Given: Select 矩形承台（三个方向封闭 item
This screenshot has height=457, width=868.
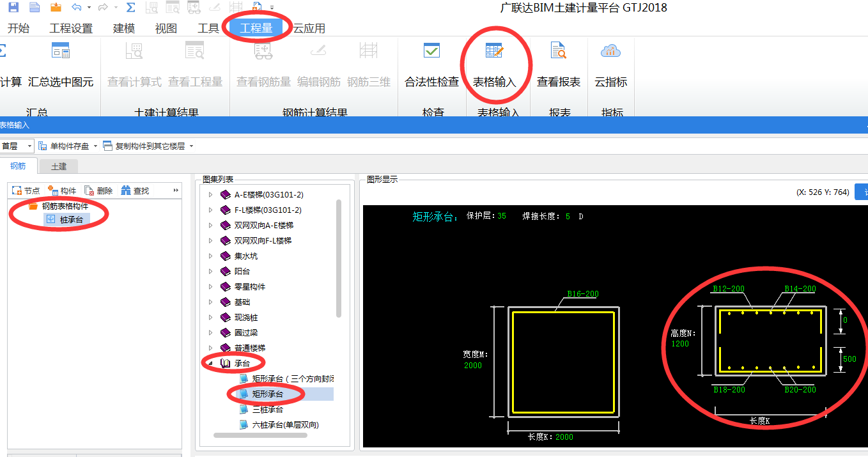Looking at the screenshot, I should coord(293,378).
